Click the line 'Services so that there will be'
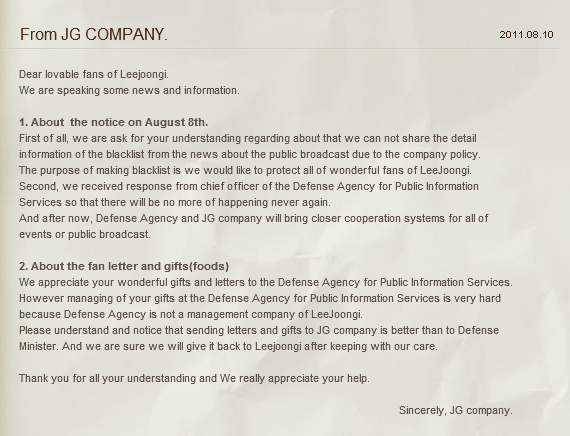This screenshot has height=436, width=570. coord(175,203)
